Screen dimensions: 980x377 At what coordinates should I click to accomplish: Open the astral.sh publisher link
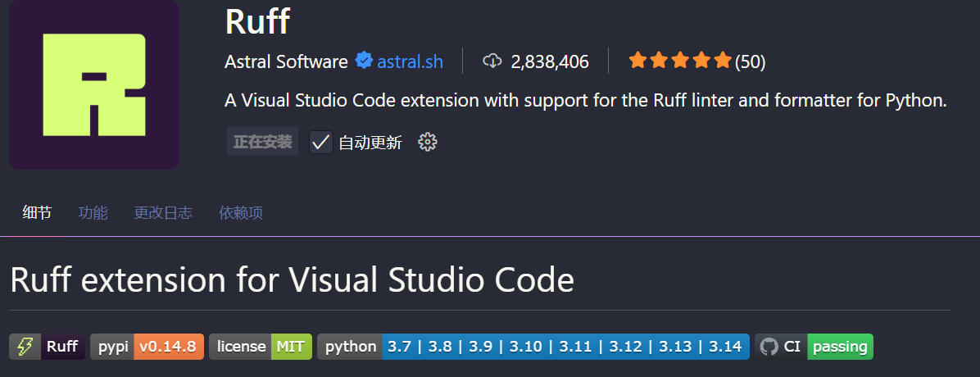point(410,61)
